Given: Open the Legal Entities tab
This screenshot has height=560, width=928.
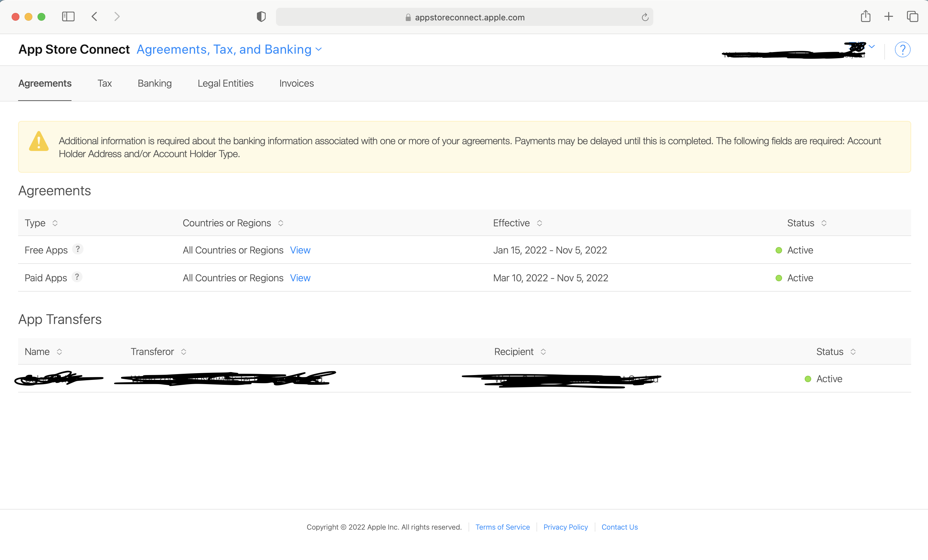Looking at the screenshot, I should [225, 83].
